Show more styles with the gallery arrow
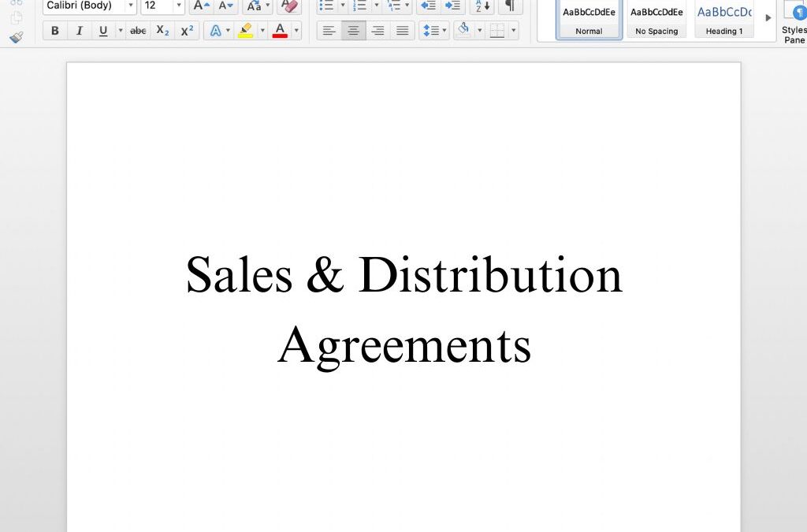The height and width of the screenshot is (532, 807). tap(768, 18)
